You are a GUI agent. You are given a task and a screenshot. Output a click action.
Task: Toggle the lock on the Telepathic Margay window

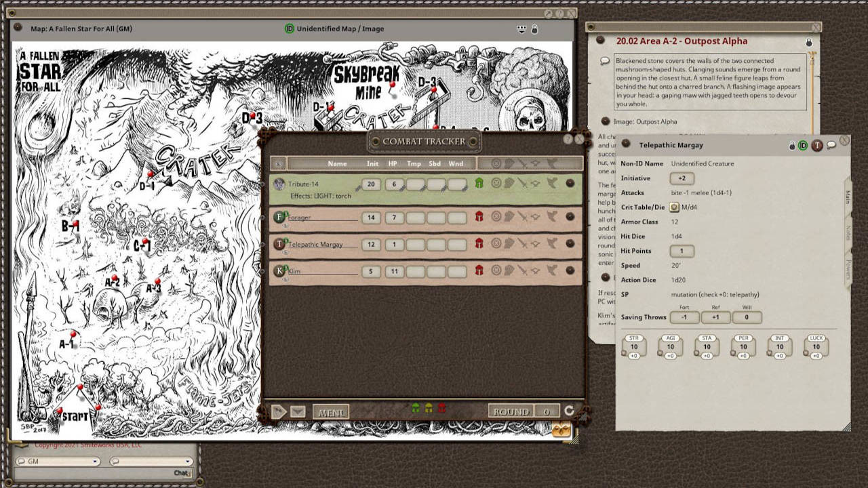point(792,144)
